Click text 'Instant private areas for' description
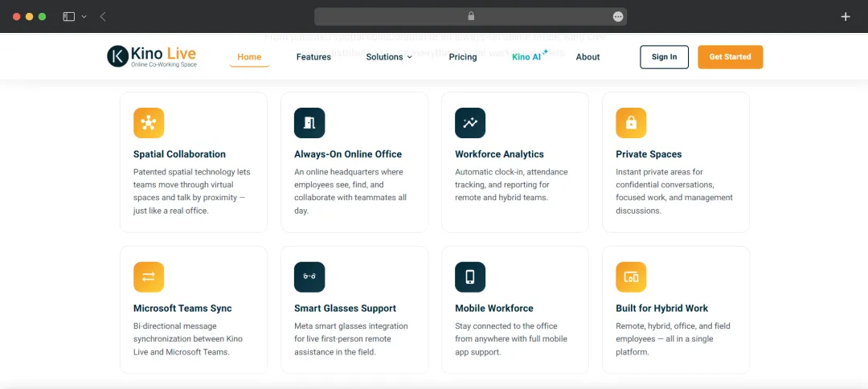Viewport: 868px width, 389px height. (659, 172)
